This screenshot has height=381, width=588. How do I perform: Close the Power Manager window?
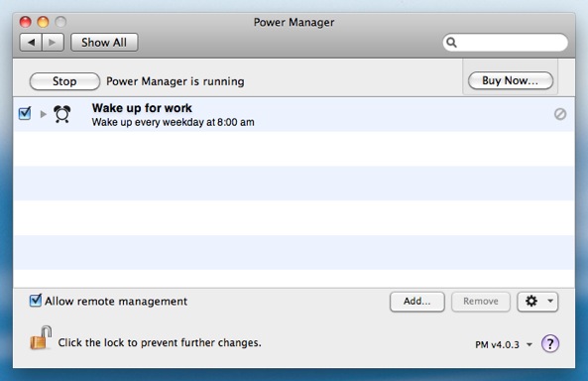click(25, 22)
